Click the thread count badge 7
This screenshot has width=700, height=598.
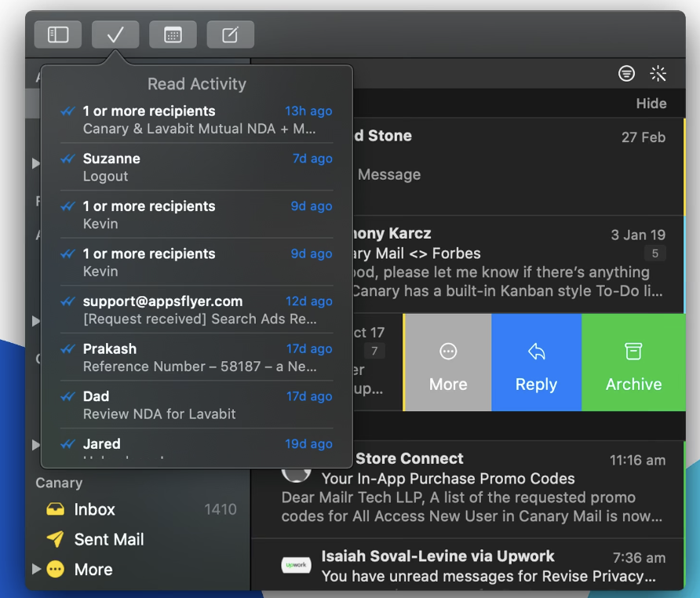tap(374, 351)
